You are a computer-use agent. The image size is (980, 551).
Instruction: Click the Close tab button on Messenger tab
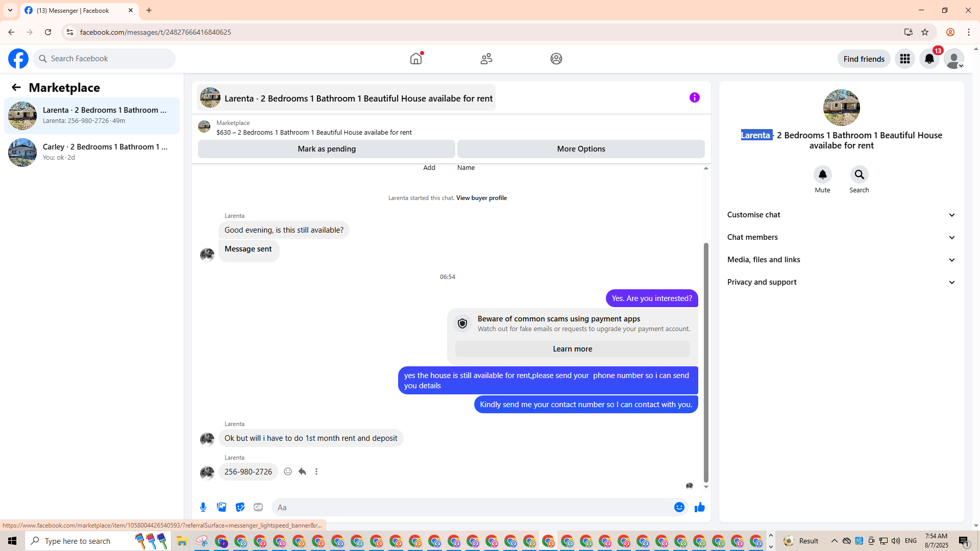coord(131,10)
